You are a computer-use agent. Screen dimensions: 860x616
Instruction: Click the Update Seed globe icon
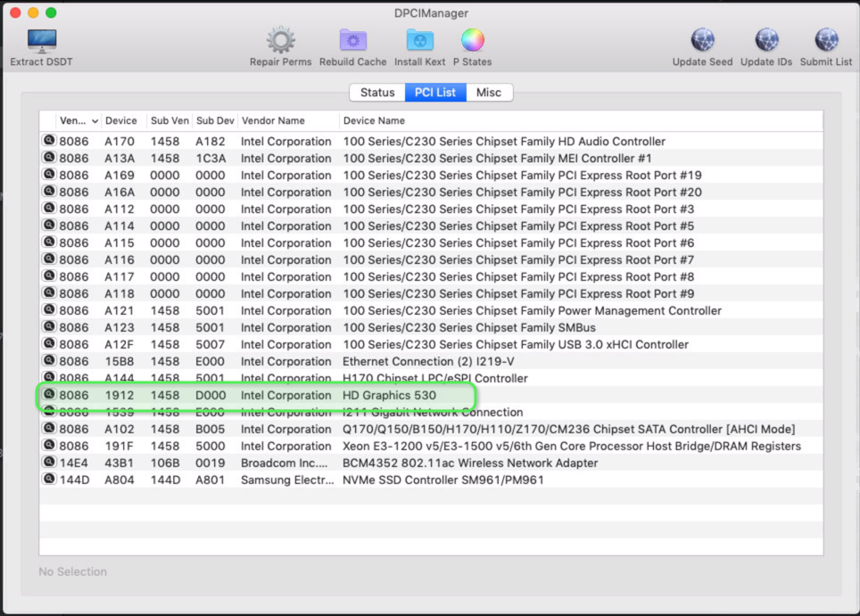point(702,41)
